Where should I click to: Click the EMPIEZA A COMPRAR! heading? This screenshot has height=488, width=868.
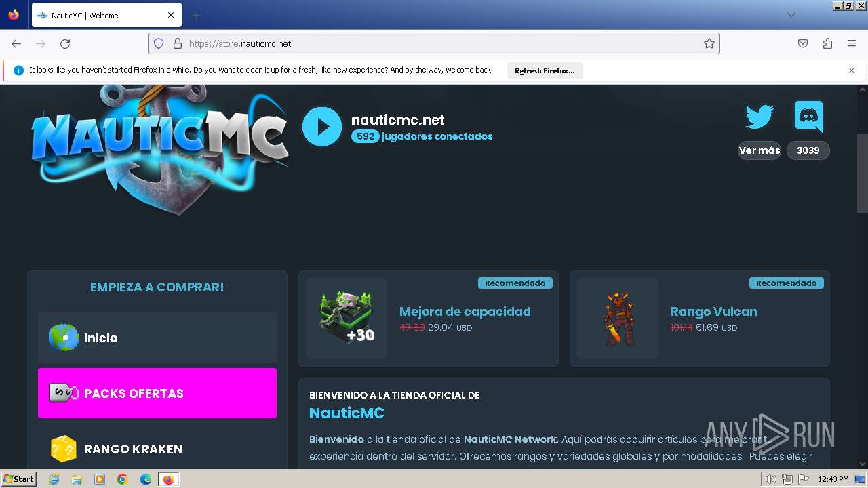[157, 287]
